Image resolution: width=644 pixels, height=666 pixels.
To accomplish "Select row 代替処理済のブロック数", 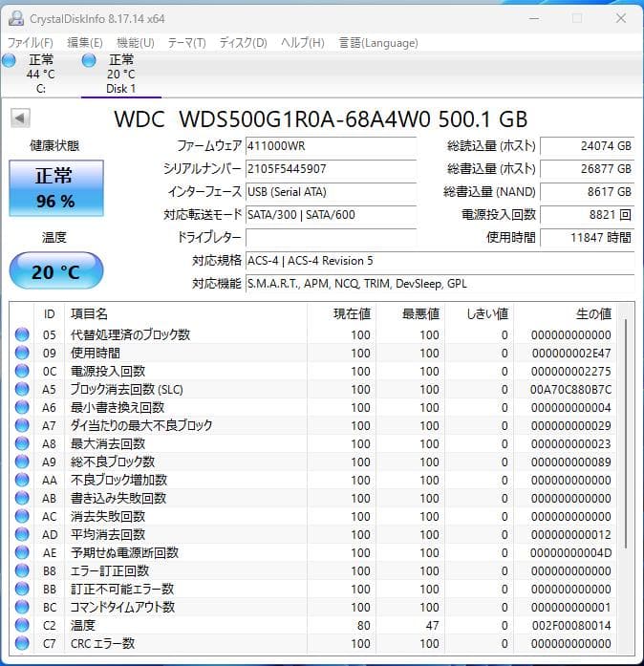I will 314,334.
